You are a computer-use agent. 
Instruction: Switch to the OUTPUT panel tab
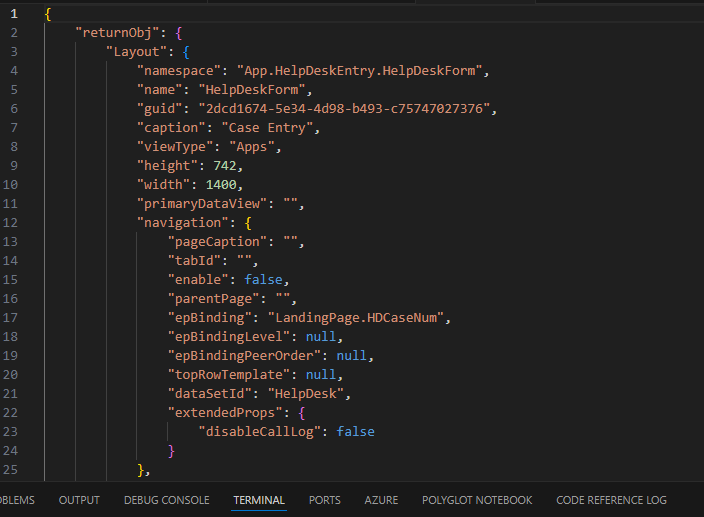tap(79, 500)
